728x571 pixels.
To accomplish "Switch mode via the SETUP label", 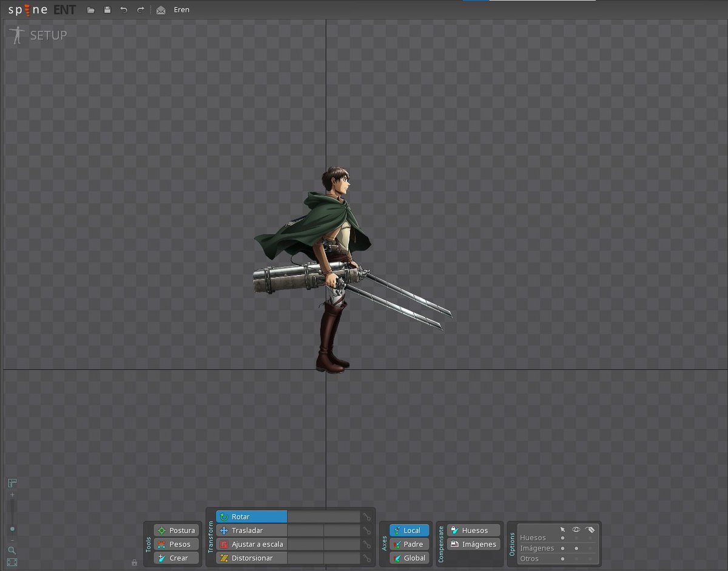I will point(49,35).
